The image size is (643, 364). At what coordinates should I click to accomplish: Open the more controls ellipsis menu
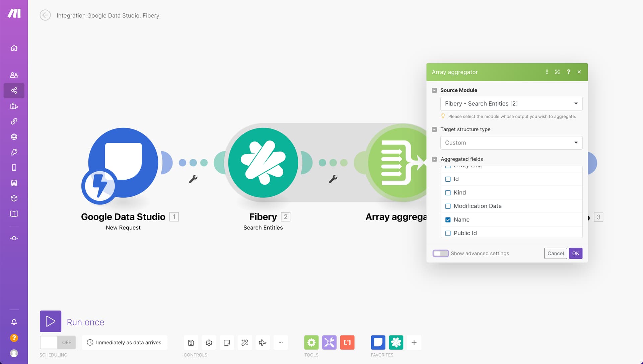click(x=281, y=343)
